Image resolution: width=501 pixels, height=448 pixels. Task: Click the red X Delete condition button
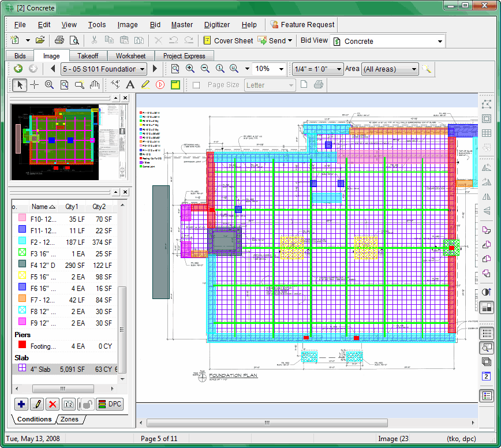coord(53,404)
